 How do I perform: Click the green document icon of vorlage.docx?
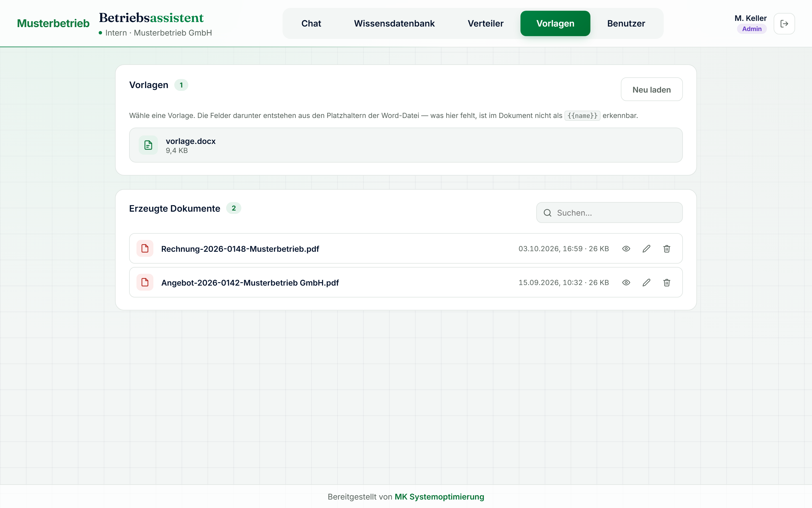pos(148,145)
